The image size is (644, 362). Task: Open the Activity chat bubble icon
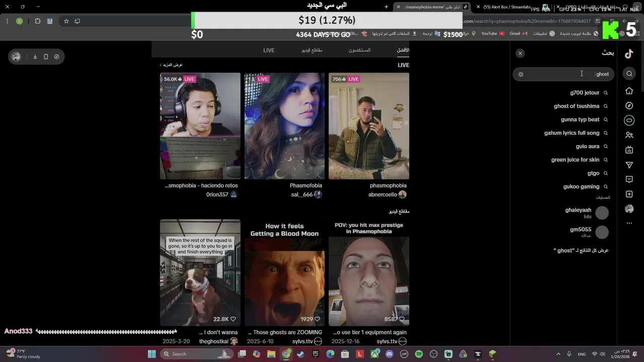point(629,179)
